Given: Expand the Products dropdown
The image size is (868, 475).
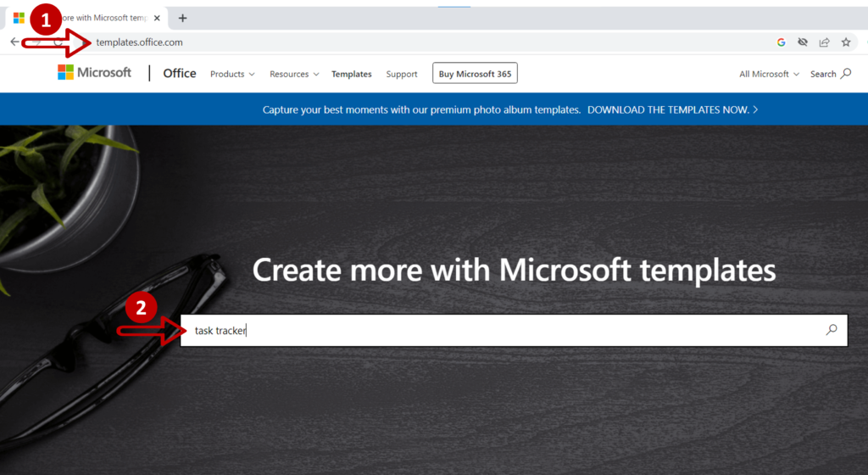Looking at the screenshot, I should [232, 74].
